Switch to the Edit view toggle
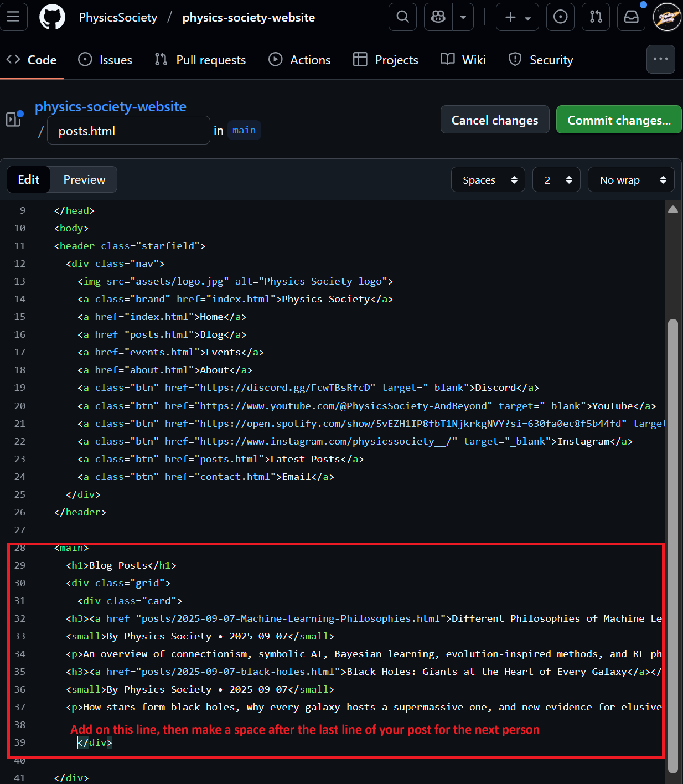 coord(29,179)
